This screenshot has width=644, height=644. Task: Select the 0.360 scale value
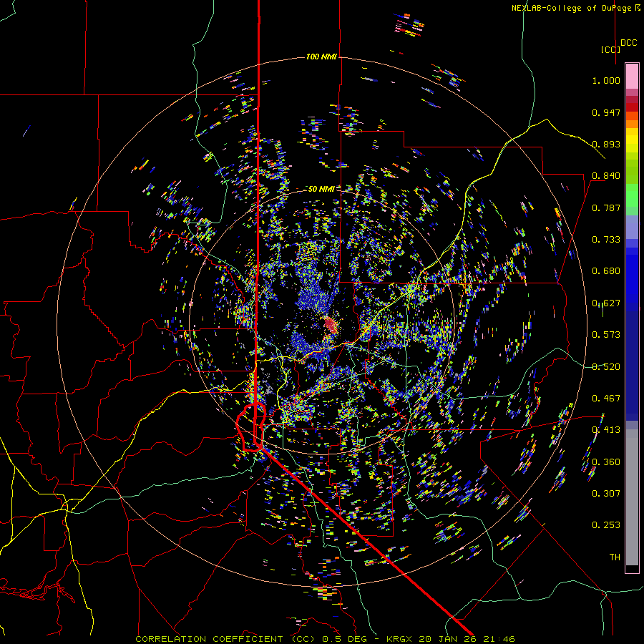(606, 462)
